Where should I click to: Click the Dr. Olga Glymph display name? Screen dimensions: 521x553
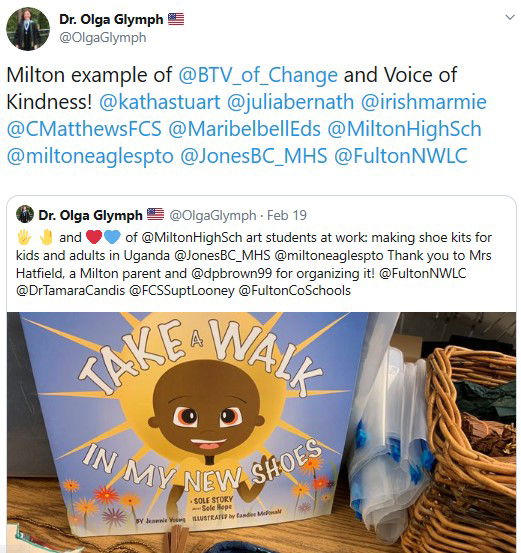111,19
